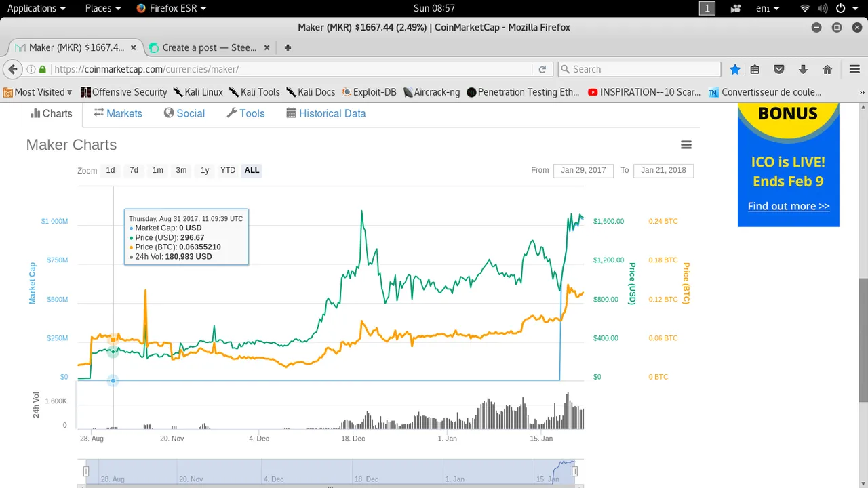Screen dimensions: 868x488
Task: Set chart zoom to 7d
Action: pyautogui.click(x=134, y=170)
